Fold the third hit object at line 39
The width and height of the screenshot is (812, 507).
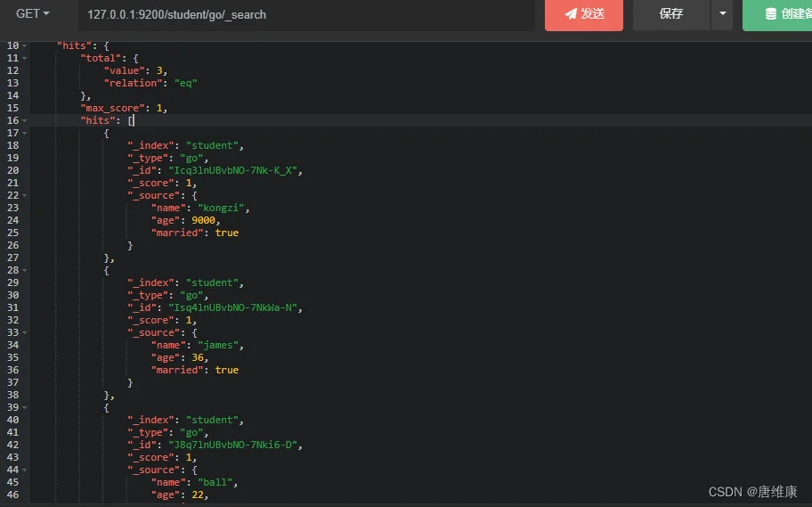(25, 407)
